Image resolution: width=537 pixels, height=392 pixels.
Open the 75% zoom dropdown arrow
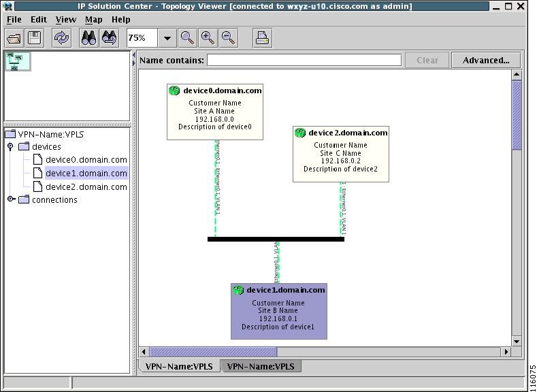(167, 38)
